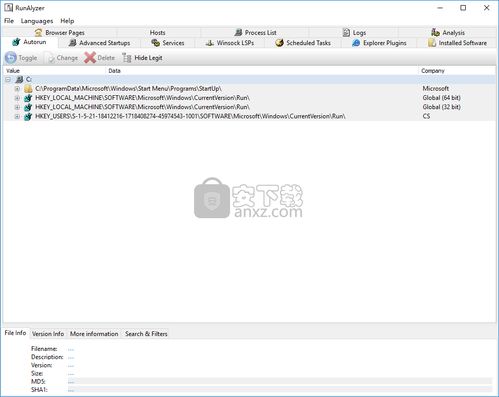Click the CS company cell
Viewport: 499px width, 397px height.
426,116
